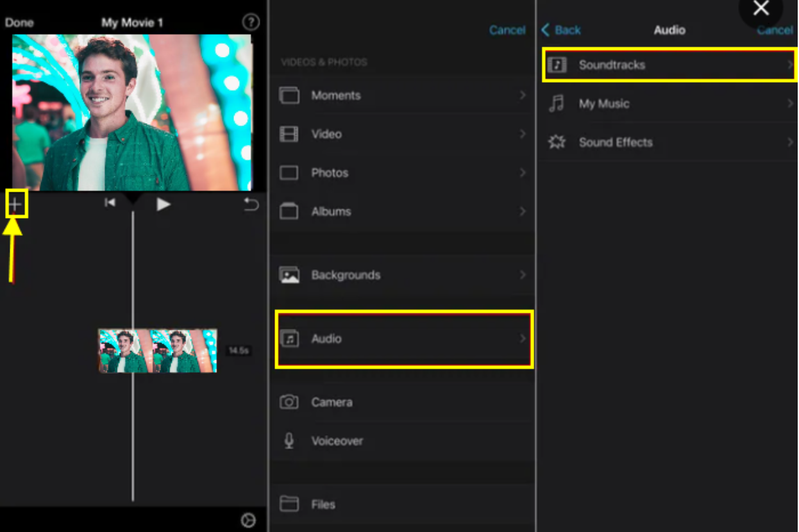Select Files to browse documents
This screenshot has height=532, width=799.
click(x=323, y=504)
